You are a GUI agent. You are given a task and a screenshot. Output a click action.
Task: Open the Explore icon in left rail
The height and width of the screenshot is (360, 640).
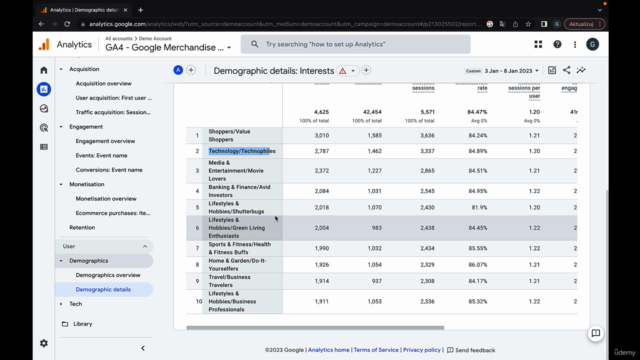click(44, 109)
